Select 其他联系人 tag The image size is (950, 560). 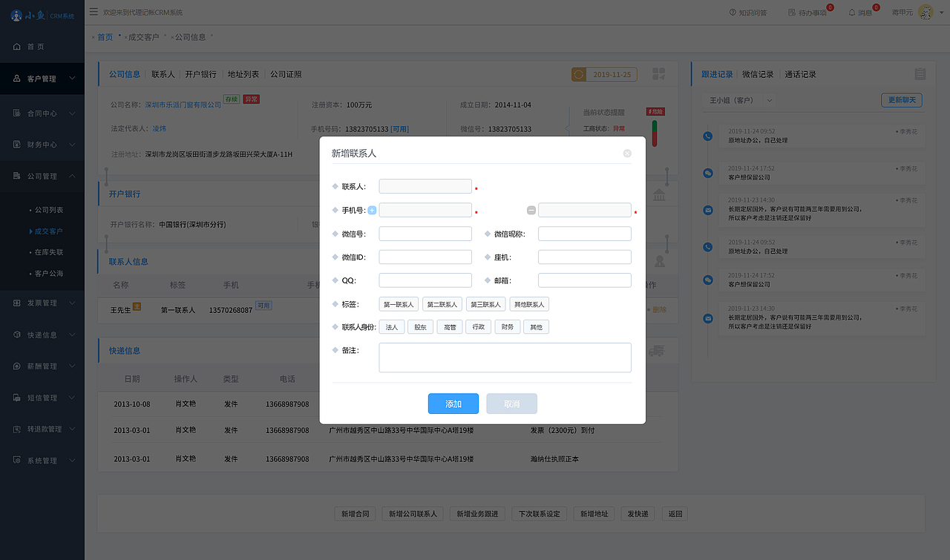click(x=529, y=304)
